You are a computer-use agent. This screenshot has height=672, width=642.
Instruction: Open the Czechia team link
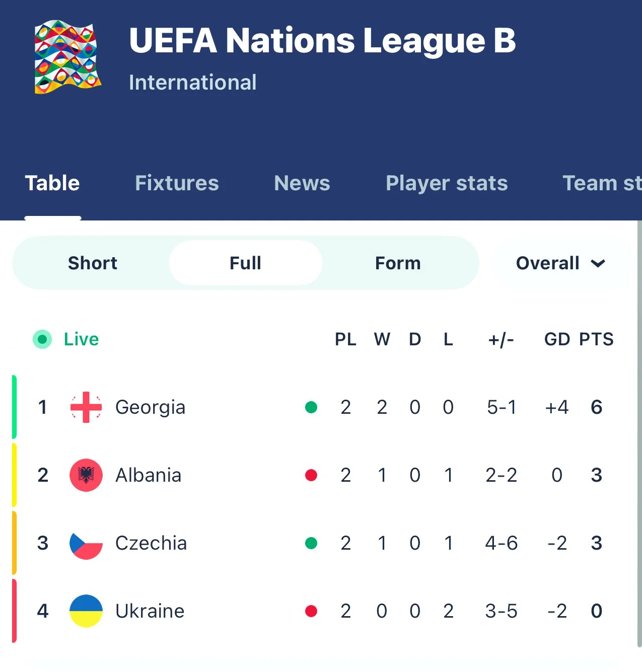click(x=151, y=543)
